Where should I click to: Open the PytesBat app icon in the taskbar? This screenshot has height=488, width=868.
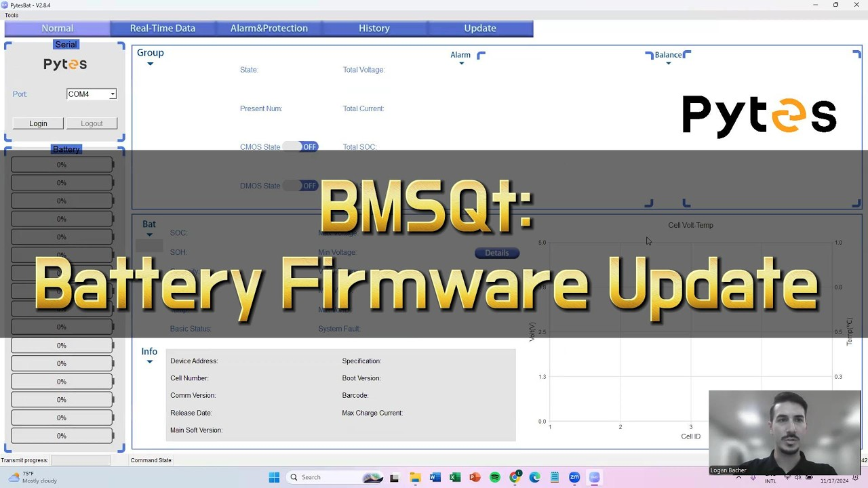pyautogui.click(x=594, y=477)
